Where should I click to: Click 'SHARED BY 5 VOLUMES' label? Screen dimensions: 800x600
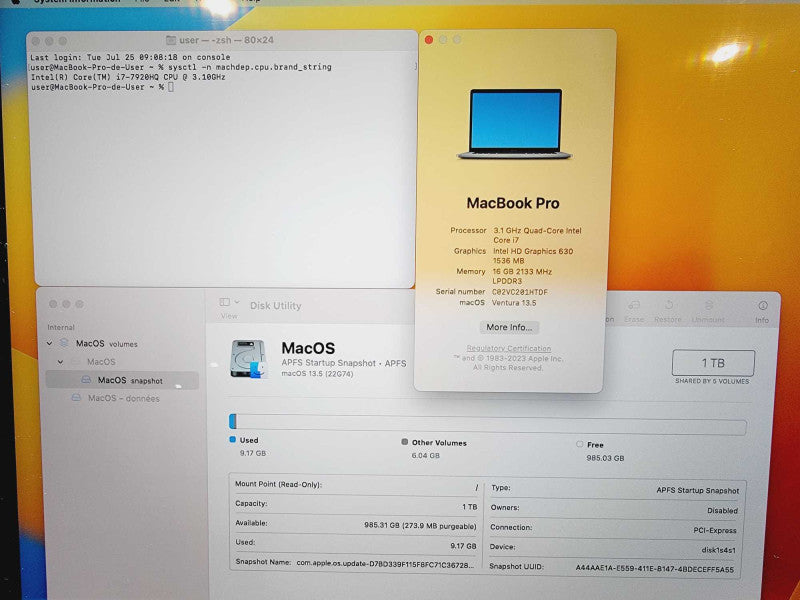coord(712,381)
